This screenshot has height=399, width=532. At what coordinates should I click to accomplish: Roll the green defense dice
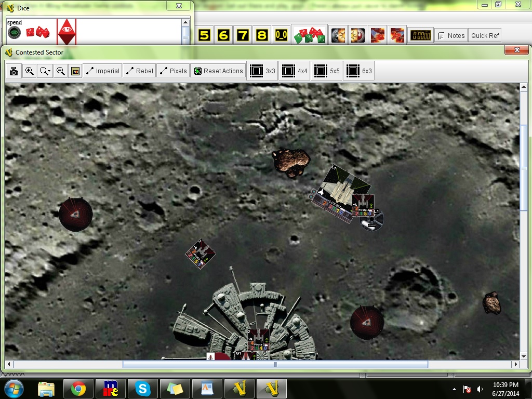[x=310, y=35]
